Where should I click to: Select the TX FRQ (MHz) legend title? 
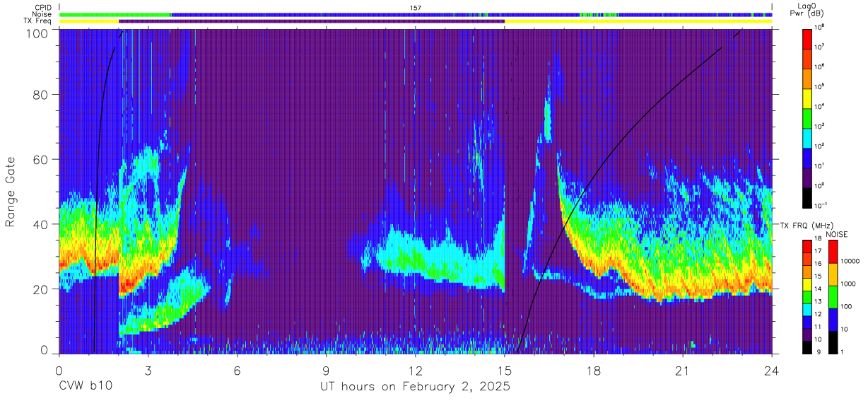tap(808, 226)
